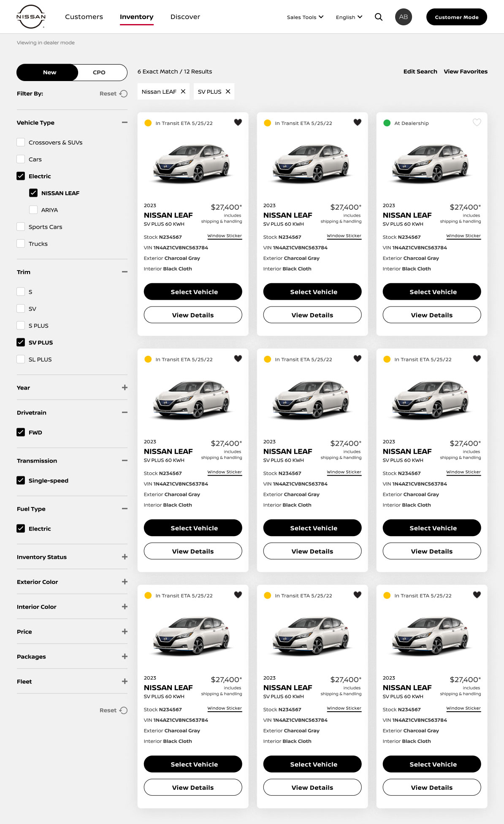Open the Inventory tab
Image resolution: width=504 pixels, height=824 pixels.
(x=136, y=17)
